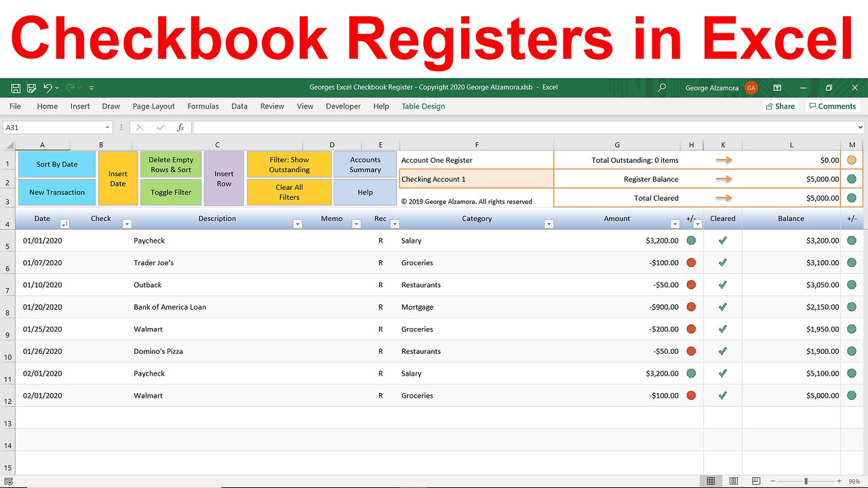868x488 pixels.
Task: Open the Amount column filter dropdown
Action: point(675,224)
